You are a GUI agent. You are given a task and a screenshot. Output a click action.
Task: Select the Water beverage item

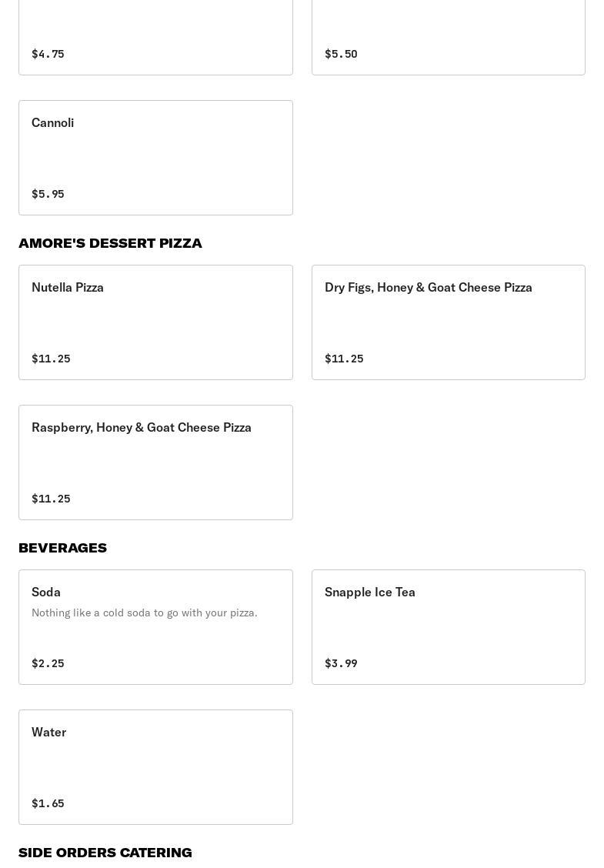pyautogui.click(x=49, y=733)
